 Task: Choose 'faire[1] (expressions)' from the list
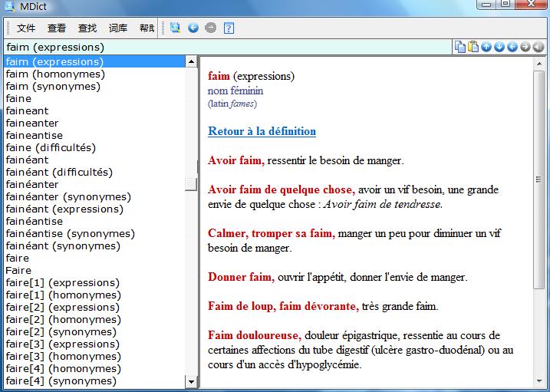63,283
